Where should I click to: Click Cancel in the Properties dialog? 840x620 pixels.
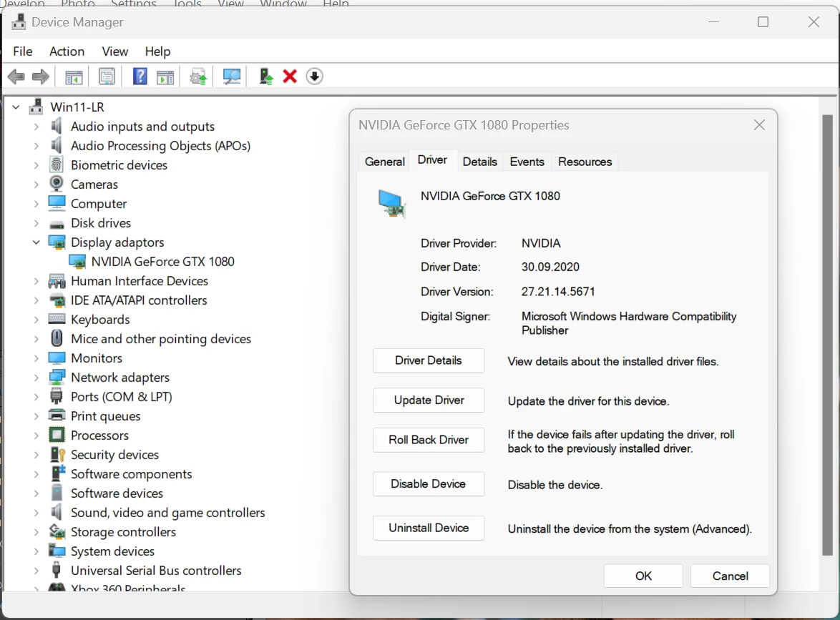coord(731,576)
